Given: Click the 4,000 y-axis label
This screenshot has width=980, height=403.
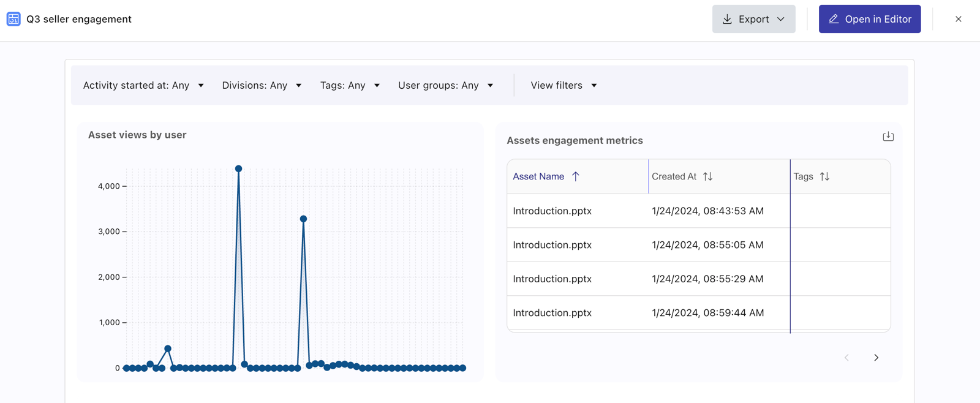Looking at the screenshot, I should click(108, 186).
